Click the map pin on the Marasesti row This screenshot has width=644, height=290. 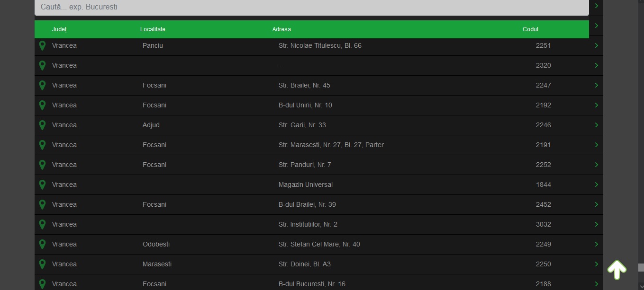42,264
